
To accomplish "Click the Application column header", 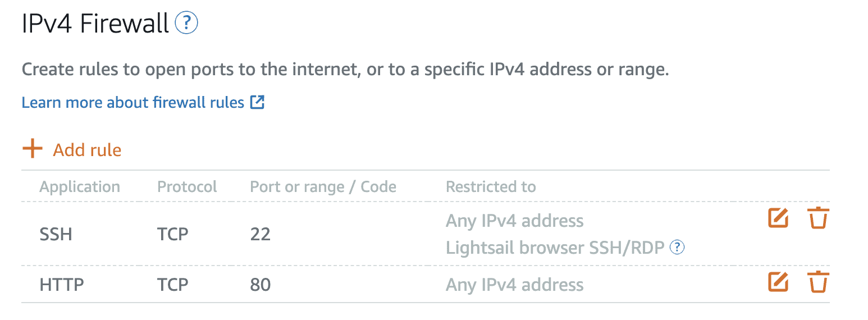I will coord(80,187).
